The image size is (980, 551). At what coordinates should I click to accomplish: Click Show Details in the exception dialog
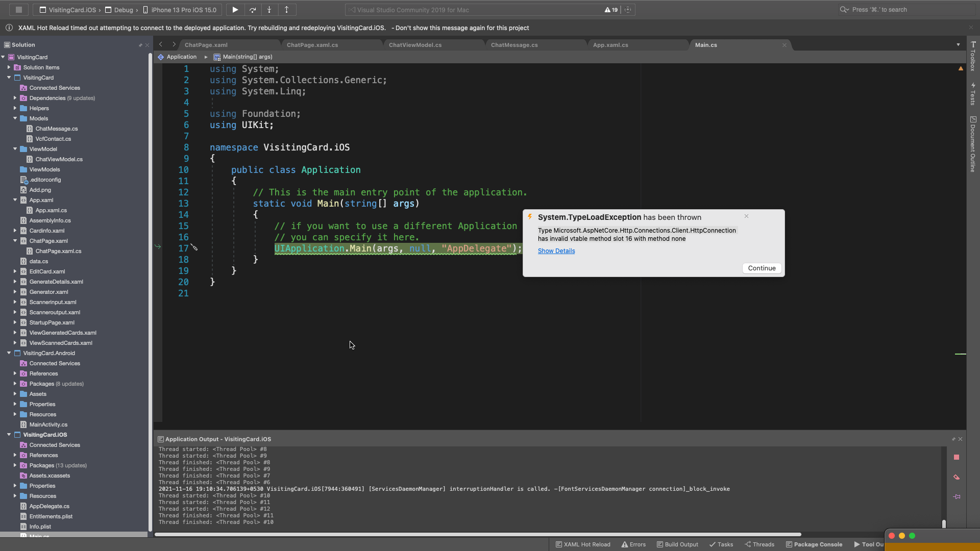click(556, 251)
